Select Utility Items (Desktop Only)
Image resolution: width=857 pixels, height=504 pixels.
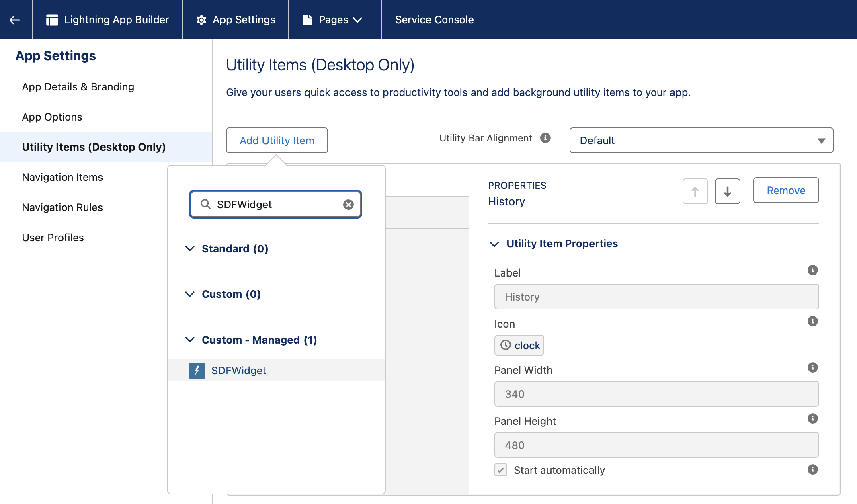(106, 147)
